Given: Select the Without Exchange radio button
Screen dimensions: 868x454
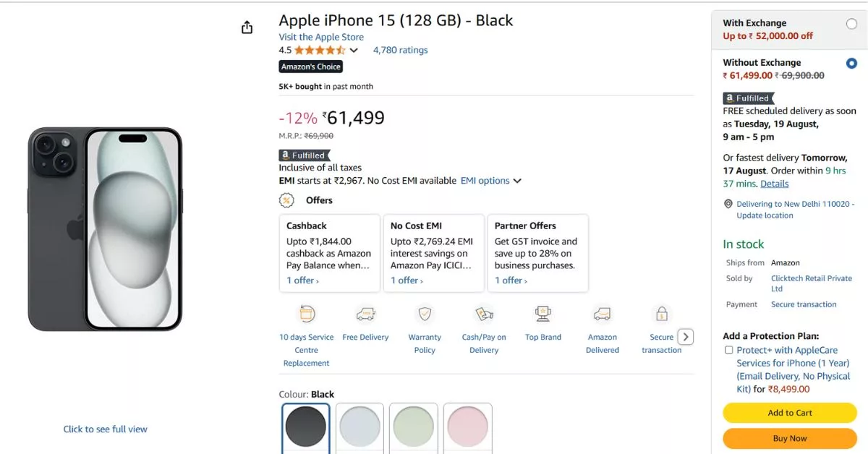Looking at the screenshot, I should click(x=853, y=61).
